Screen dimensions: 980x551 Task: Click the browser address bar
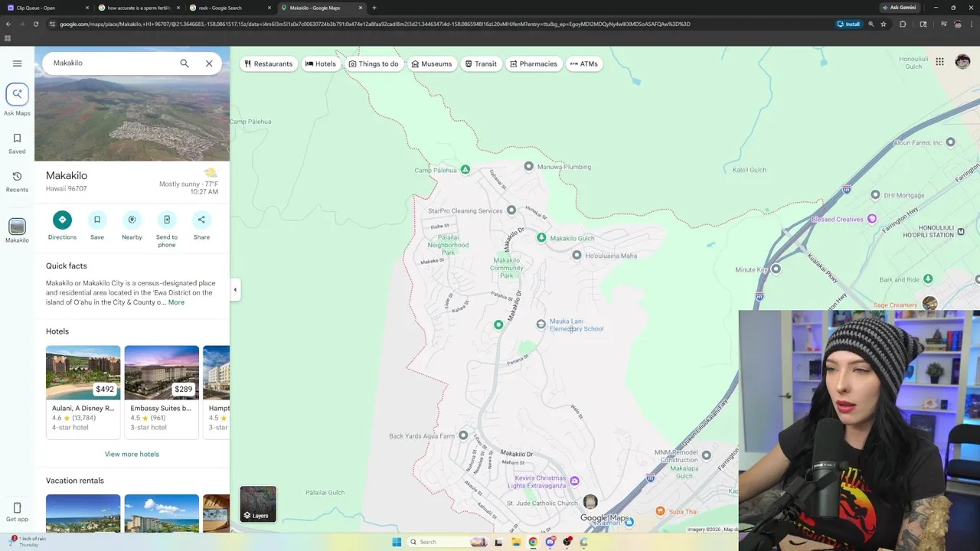444,24
